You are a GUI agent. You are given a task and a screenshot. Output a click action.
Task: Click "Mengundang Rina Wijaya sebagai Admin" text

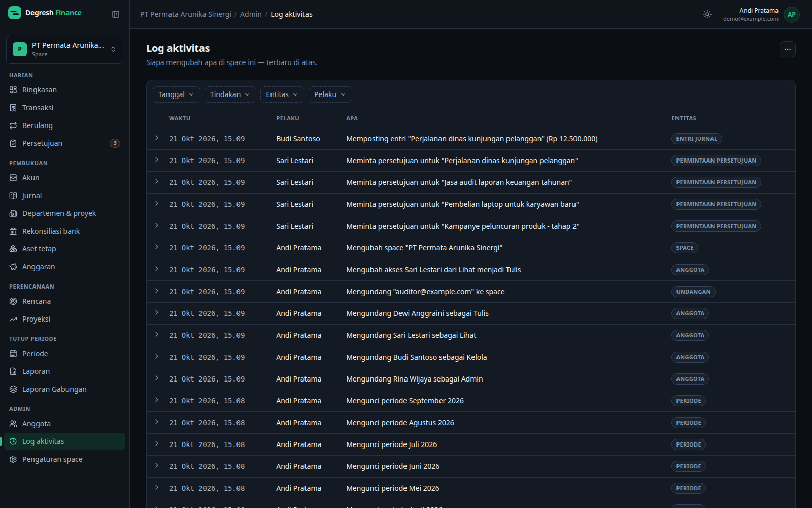(414, 379)
